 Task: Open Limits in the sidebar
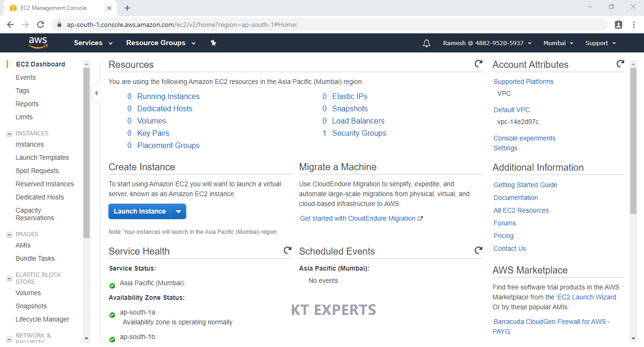click(x=24, y=117)
